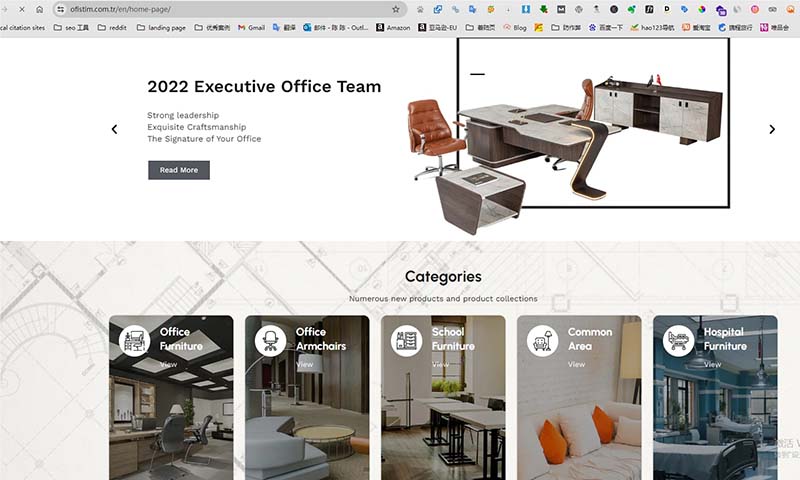Open the seo 工具 bookmark folder
The image size is (800, 480).
(x=71, y=28)
